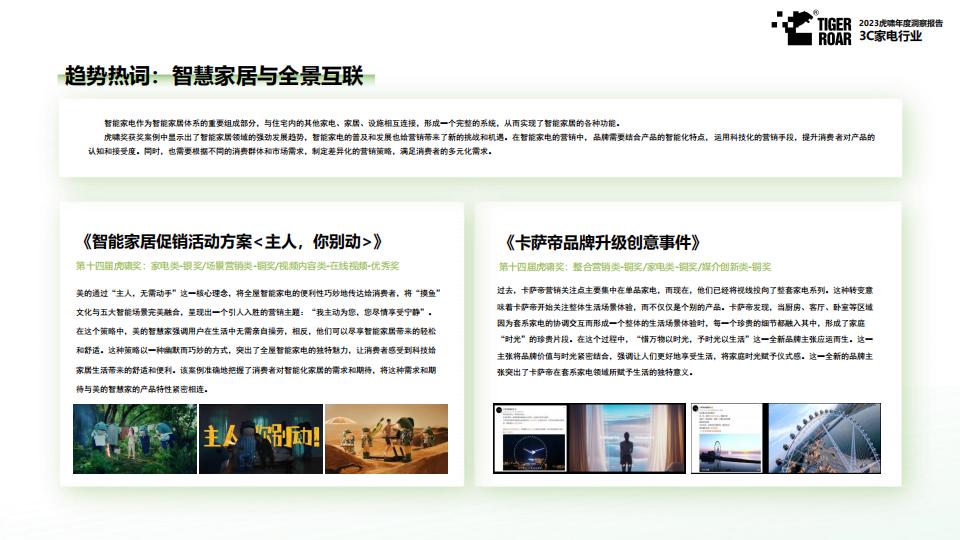Viewport: 960px width, 540px height.
Task: Open the desert characters thumbnail
Action: tap(386, 438)
